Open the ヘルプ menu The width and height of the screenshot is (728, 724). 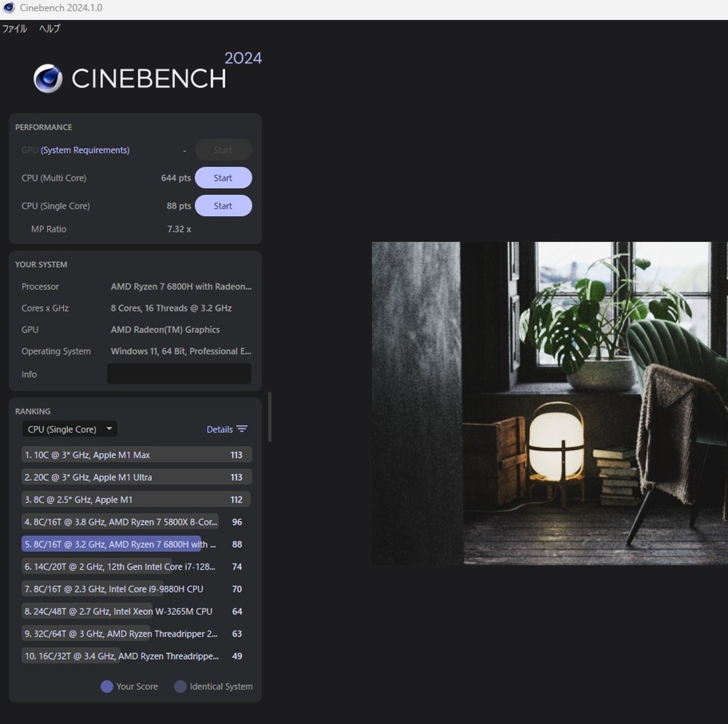pos(49,28)
